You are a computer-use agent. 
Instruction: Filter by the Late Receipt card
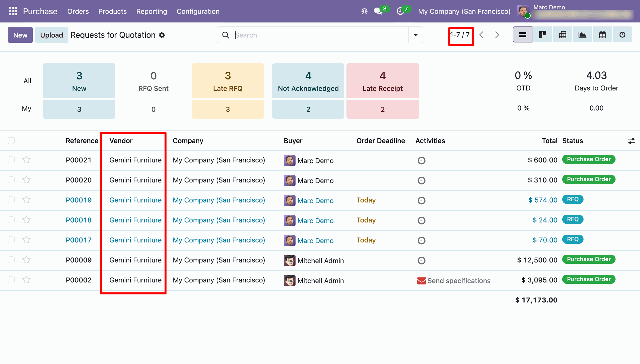(x=383, y=81)
